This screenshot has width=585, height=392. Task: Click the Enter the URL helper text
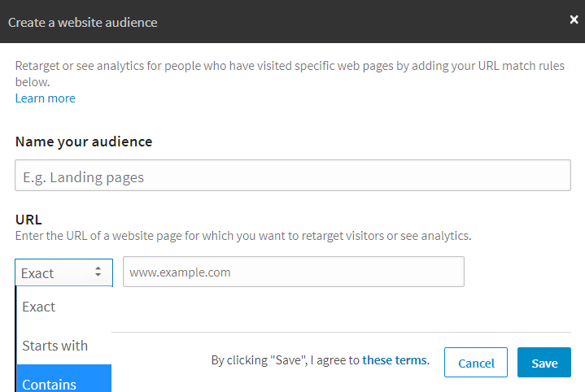(x=242, y=237)
